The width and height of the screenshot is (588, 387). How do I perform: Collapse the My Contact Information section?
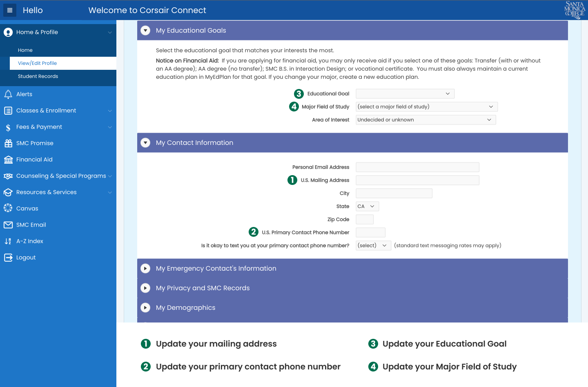click(x=145, y=143)
